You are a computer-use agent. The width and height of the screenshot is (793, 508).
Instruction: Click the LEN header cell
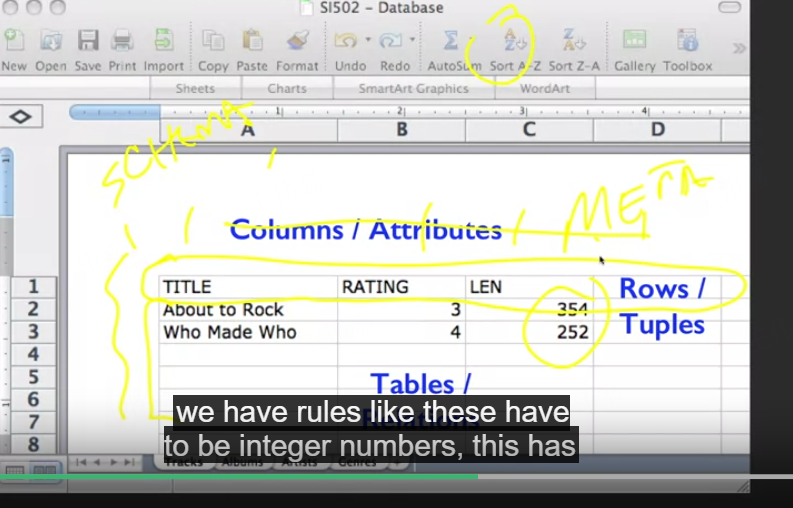click(x=529, y=287)
